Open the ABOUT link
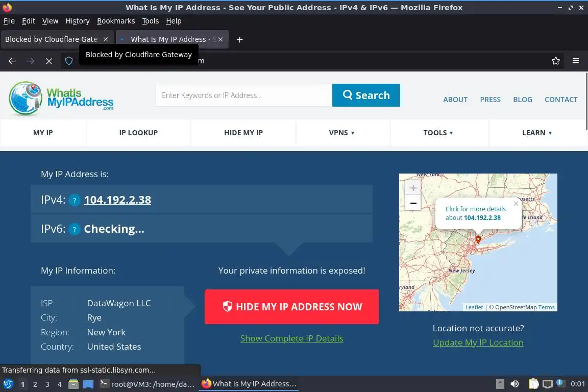 click(455, 100)
